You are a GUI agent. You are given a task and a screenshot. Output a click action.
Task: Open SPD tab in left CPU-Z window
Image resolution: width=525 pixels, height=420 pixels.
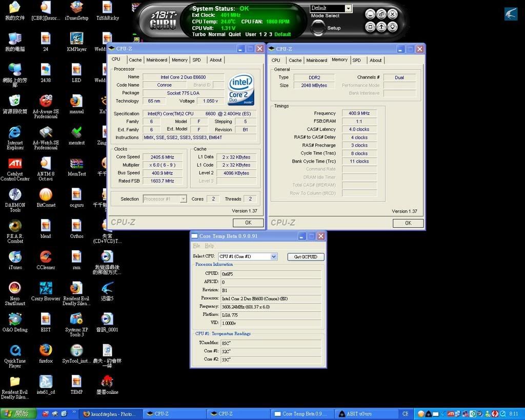pyautogui.click(x=196, y=60)
